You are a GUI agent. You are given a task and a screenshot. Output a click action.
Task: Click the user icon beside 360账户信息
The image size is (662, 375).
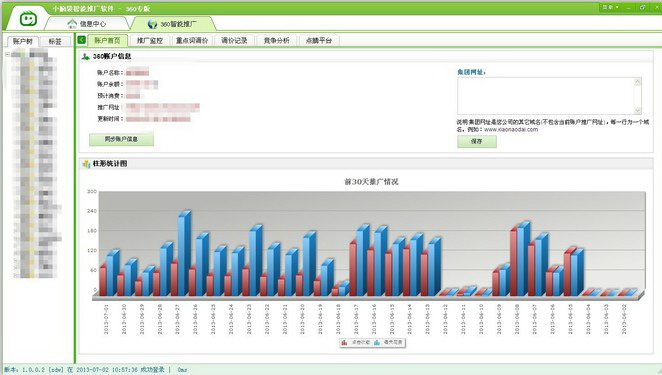[86, 56]
